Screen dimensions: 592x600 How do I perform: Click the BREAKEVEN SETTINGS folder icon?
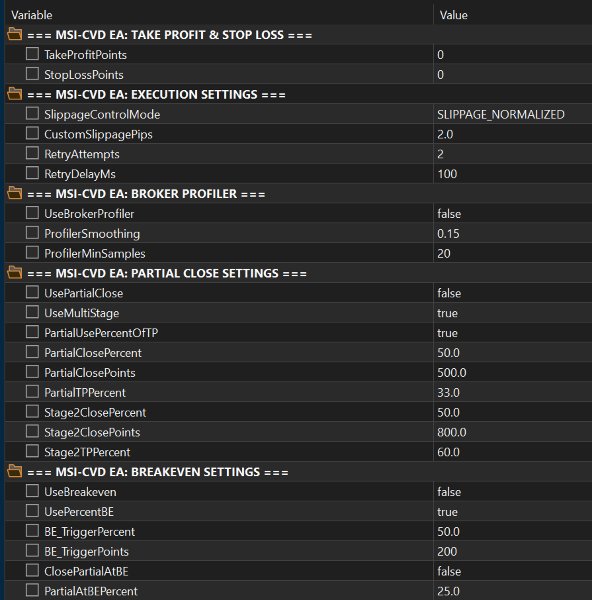15,471
